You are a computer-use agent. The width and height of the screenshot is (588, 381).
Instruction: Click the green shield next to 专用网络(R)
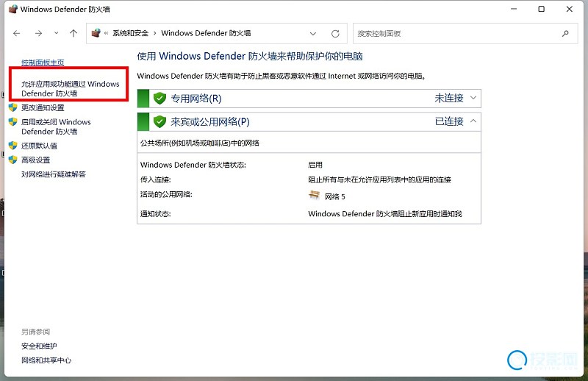159,98
